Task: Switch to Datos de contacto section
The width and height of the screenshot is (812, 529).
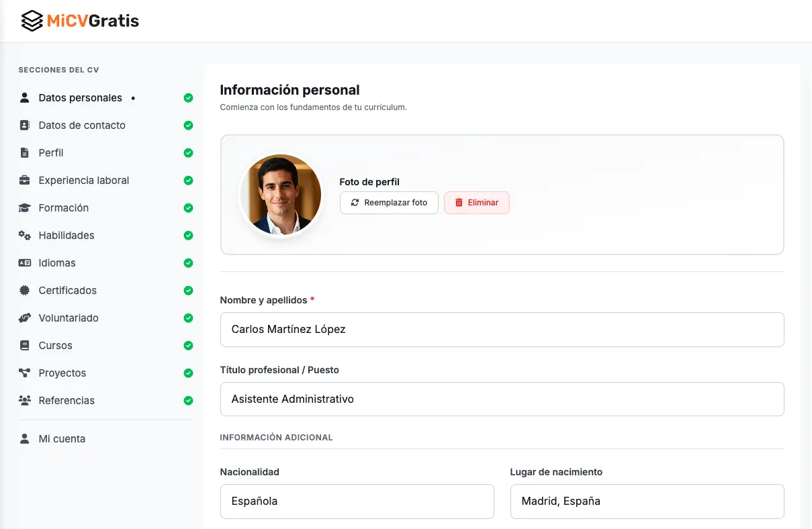Action: [82, 125]
